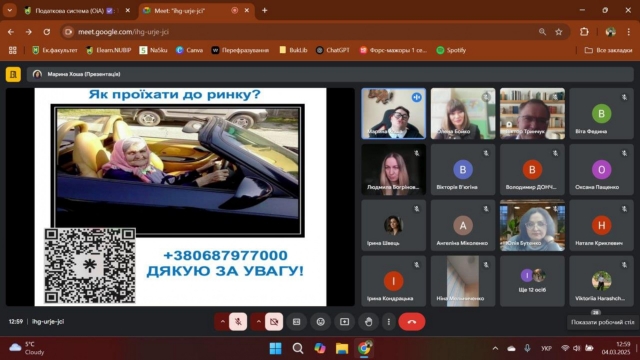640x360 pixels.
Task: Open Windows taskbar search
Action: (298, 348)
